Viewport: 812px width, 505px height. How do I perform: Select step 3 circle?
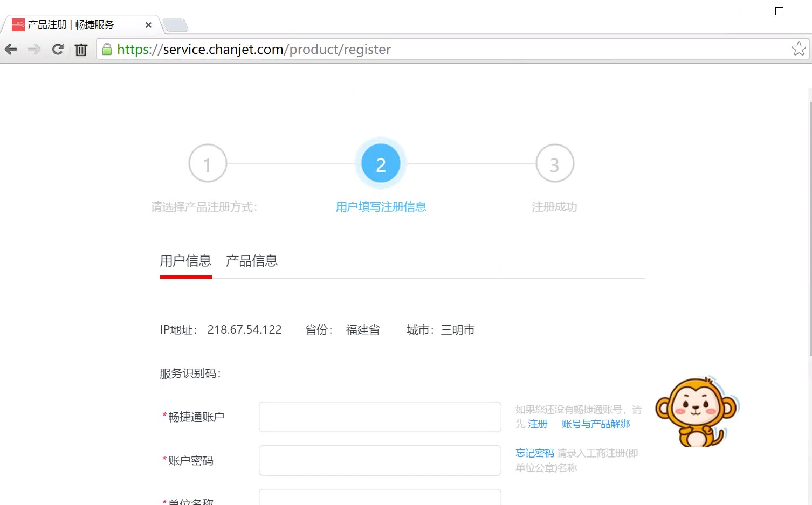coord(555,163)
